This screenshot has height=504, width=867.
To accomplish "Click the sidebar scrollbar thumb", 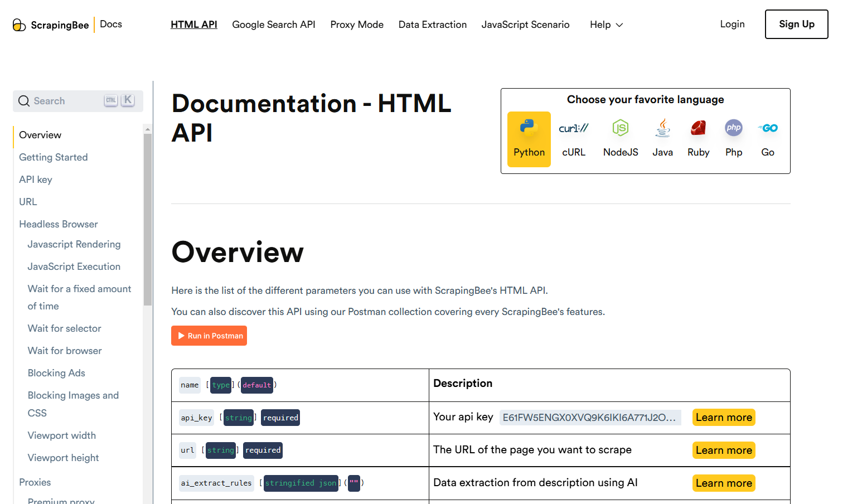I will [148, 219].
